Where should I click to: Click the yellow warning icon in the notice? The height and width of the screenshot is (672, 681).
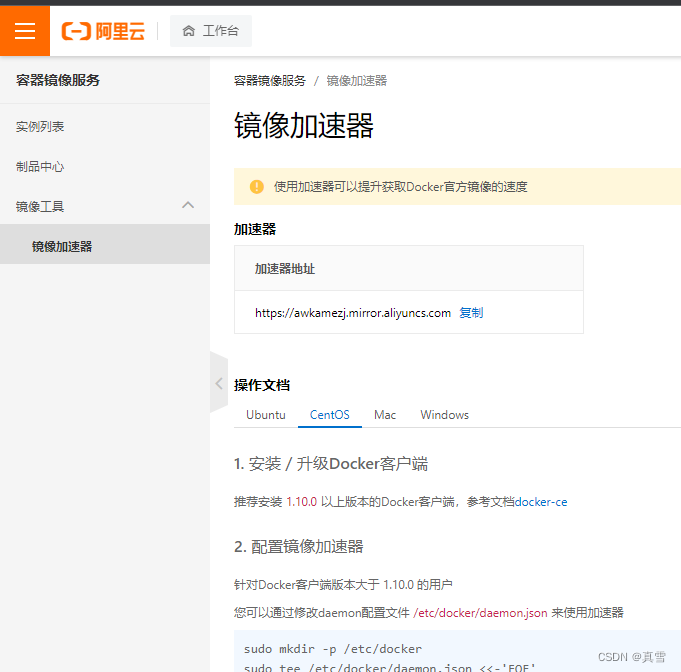click(x=257, y=187)
